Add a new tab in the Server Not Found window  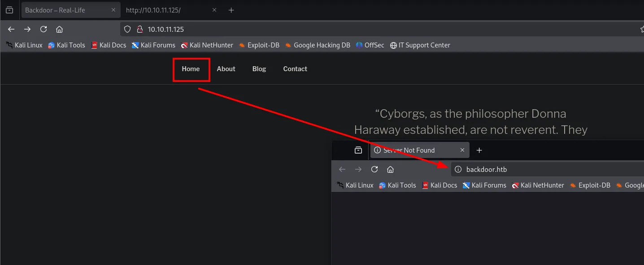pyautogui.click(x=479, y=150)
